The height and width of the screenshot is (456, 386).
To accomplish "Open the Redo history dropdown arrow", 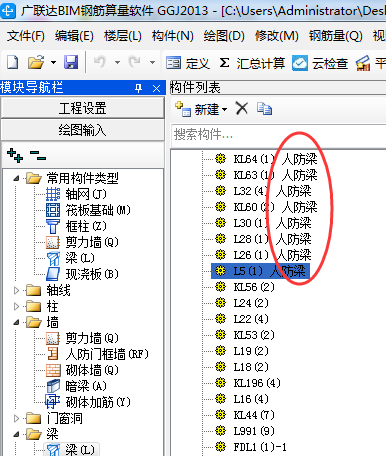I will pos(152,62).
